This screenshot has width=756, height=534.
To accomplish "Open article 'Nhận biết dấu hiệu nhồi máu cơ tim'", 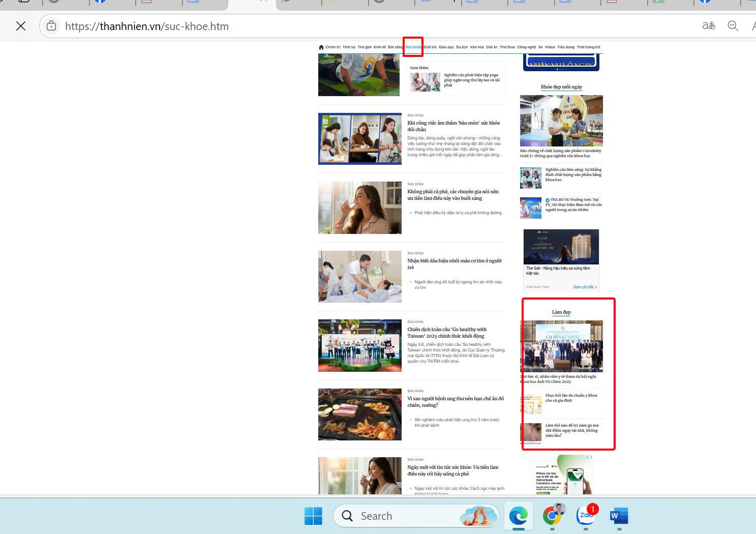I will [455, 264].
